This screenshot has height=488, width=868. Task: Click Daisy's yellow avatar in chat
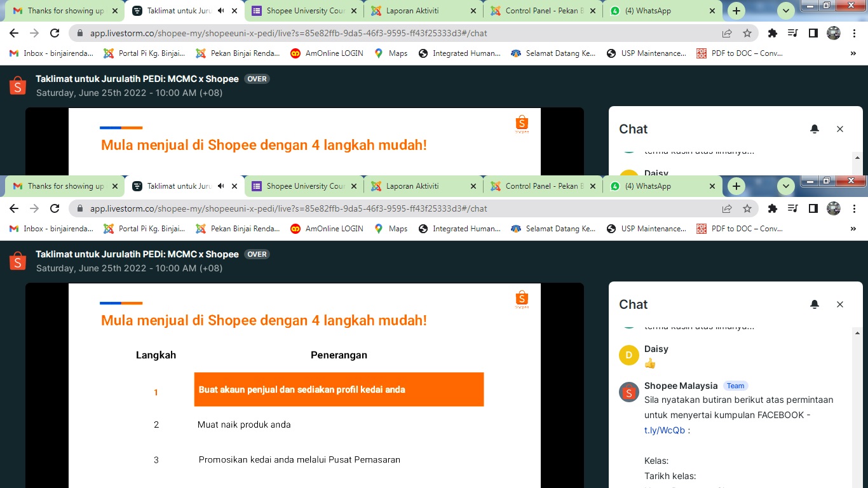[628, 355]
